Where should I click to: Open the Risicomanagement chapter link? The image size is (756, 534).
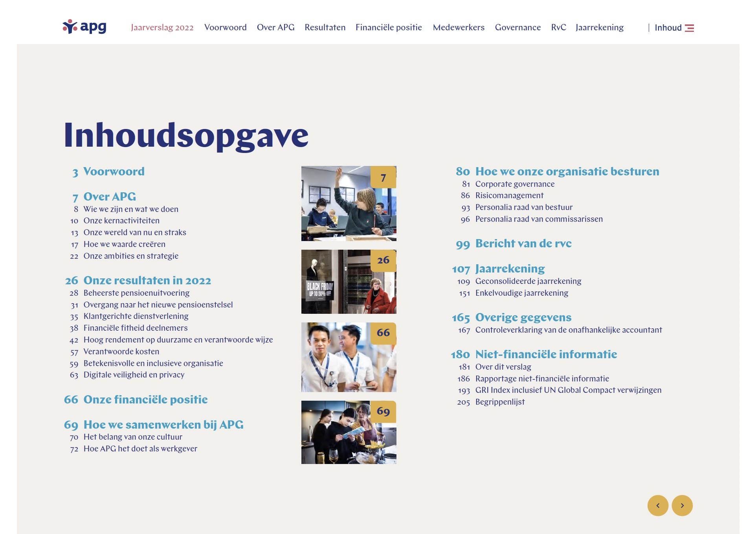click(509, 195)
